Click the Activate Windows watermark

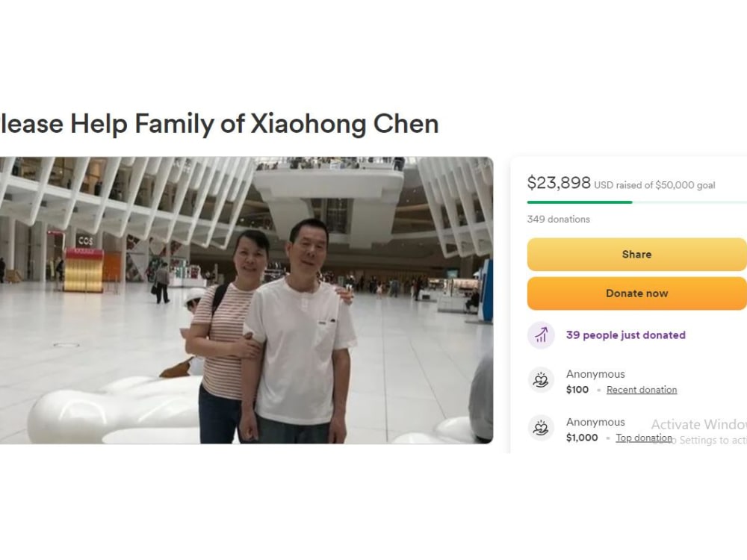tap(699, 432)
